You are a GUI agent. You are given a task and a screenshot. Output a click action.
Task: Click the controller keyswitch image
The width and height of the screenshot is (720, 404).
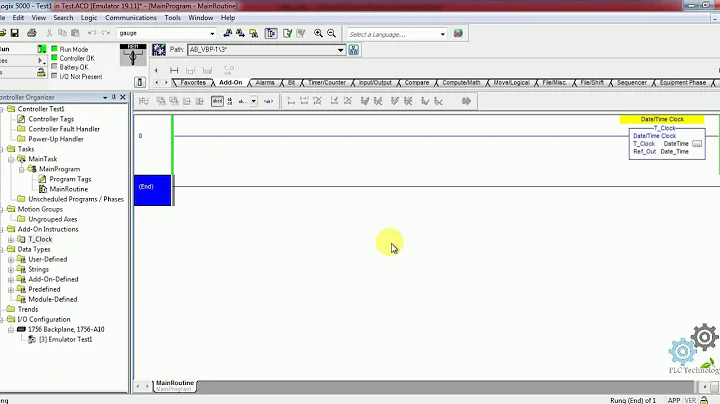(x=133, y=55)
